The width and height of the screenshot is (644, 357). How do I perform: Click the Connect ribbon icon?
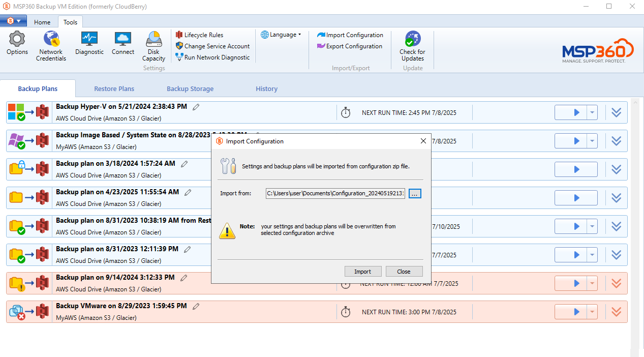[x=123, y=43]
